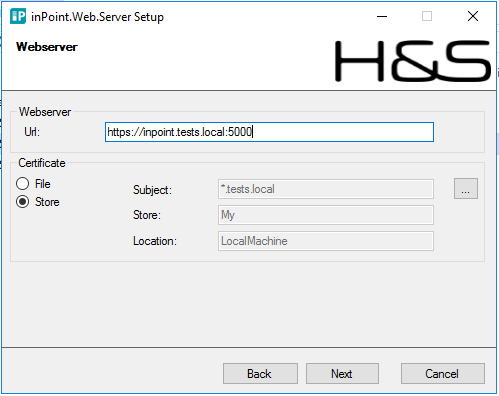The width and height of the screenshot is (499, 396).
Task: Minimize the inPoint.Web.Server Setup window
Action: point(382,16)
